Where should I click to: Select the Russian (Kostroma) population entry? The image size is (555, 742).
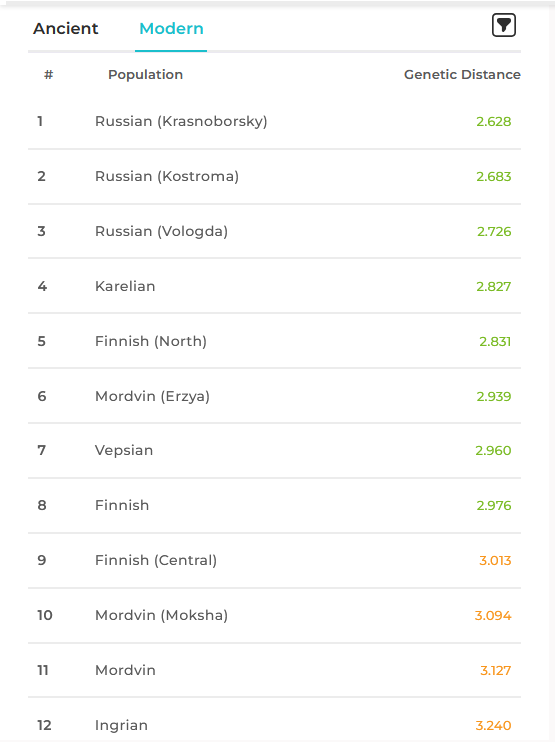(x=274, y=177)
